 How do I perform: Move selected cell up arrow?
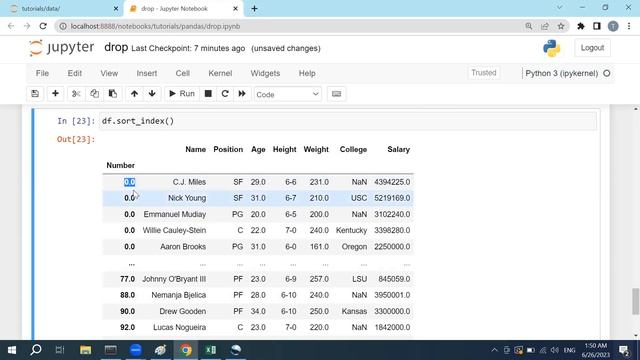pyautogui.click(x=134, y=94)
